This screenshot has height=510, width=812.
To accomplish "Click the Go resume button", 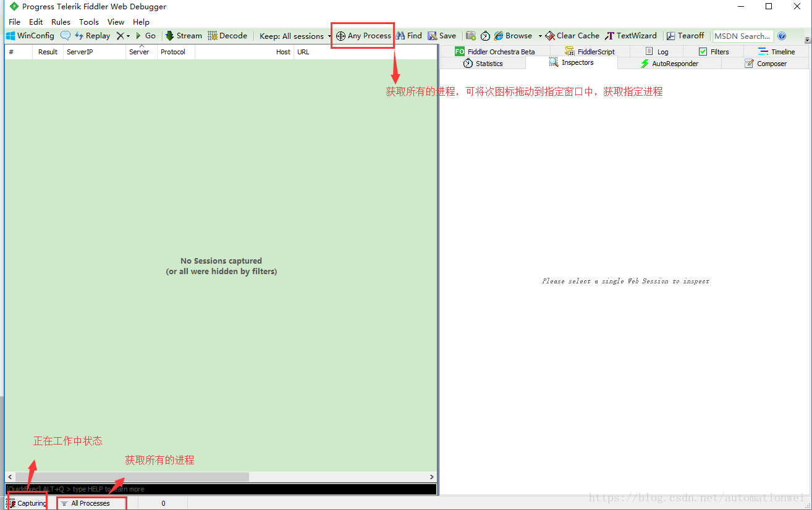I will [x=145, y=36].
